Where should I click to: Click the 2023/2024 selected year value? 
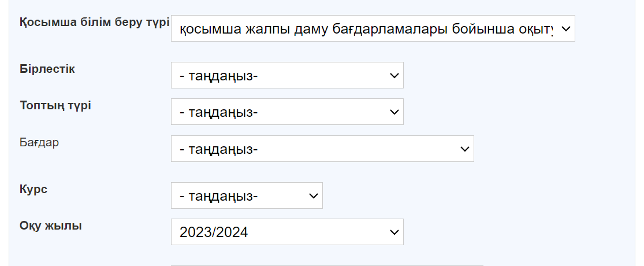coord(214,232)
